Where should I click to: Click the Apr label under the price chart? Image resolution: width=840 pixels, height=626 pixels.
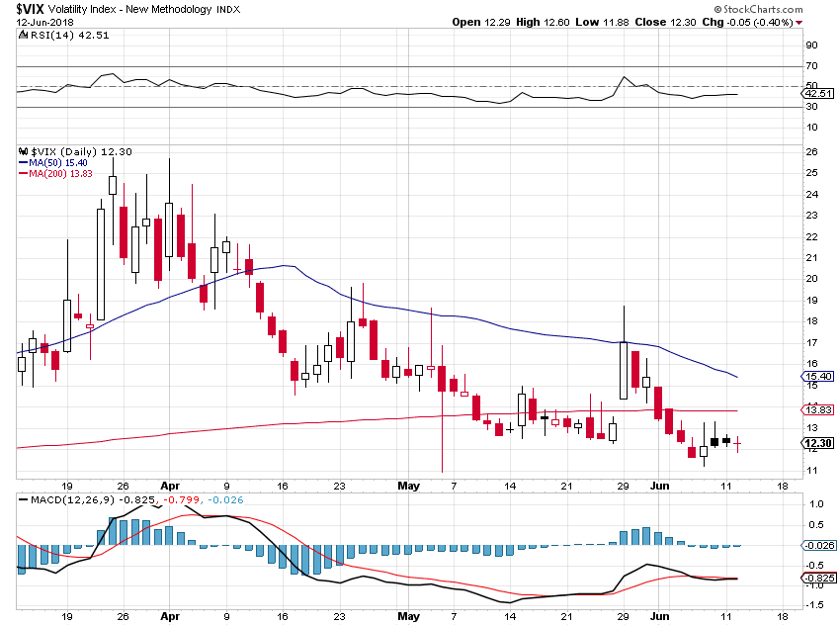coord(170,487)
